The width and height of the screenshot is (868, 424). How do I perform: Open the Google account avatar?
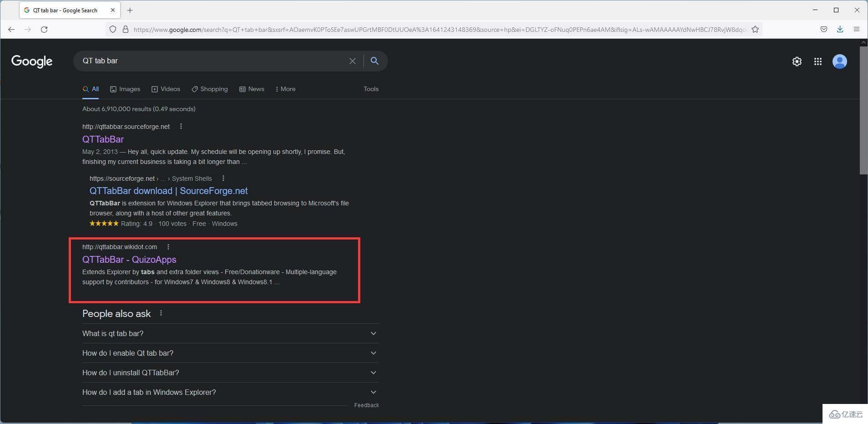coord(840,61)
